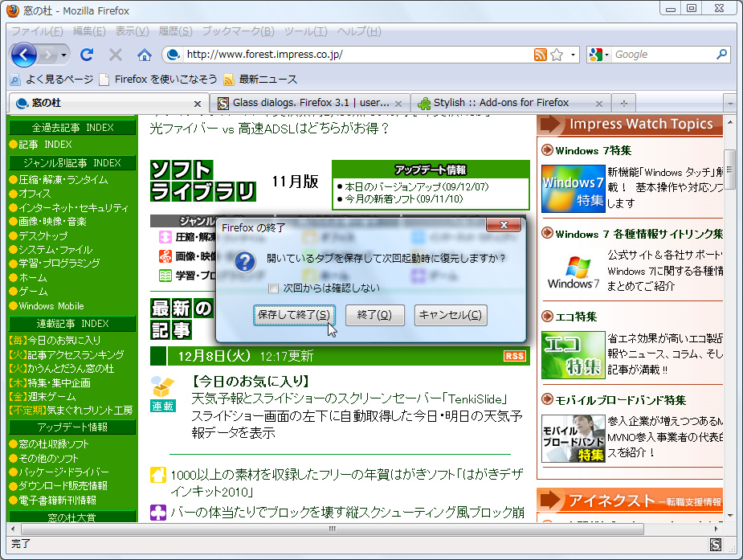
Task: Enable the 次回からは確認しない checkbox
Action: click(274, 288)
